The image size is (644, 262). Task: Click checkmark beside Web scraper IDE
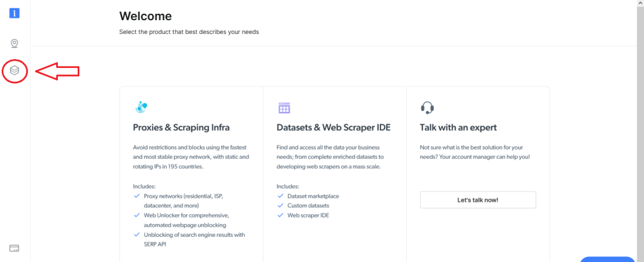point(280,215)
